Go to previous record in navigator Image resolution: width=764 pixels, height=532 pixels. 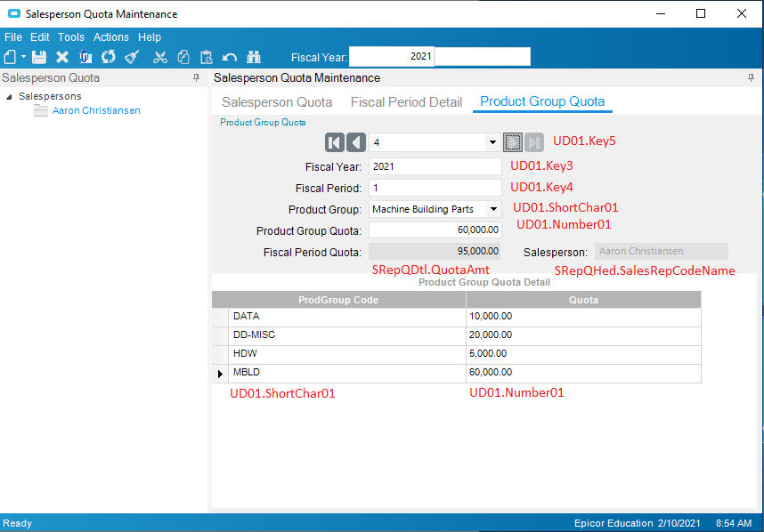pyautogui.click(x=356, y=142)
